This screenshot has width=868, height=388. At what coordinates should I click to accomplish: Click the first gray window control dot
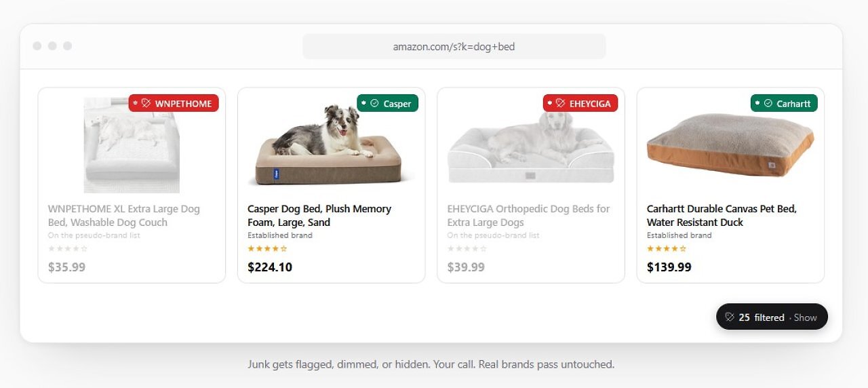point(37,46)
